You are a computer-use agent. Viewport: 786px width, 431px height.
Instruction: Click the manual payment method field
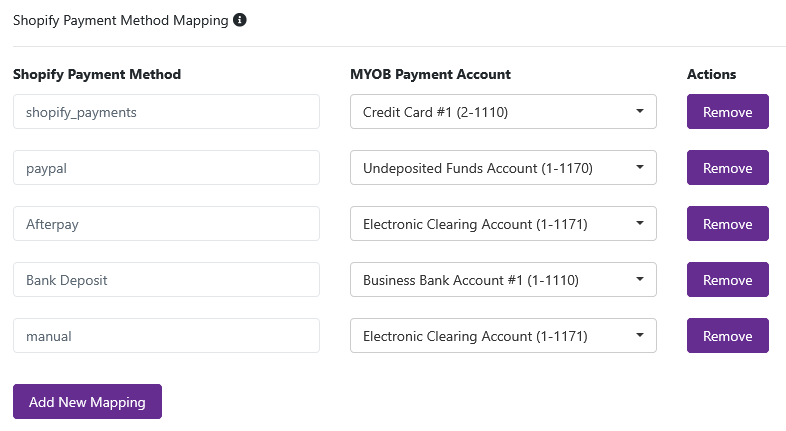tap(166, 336)
